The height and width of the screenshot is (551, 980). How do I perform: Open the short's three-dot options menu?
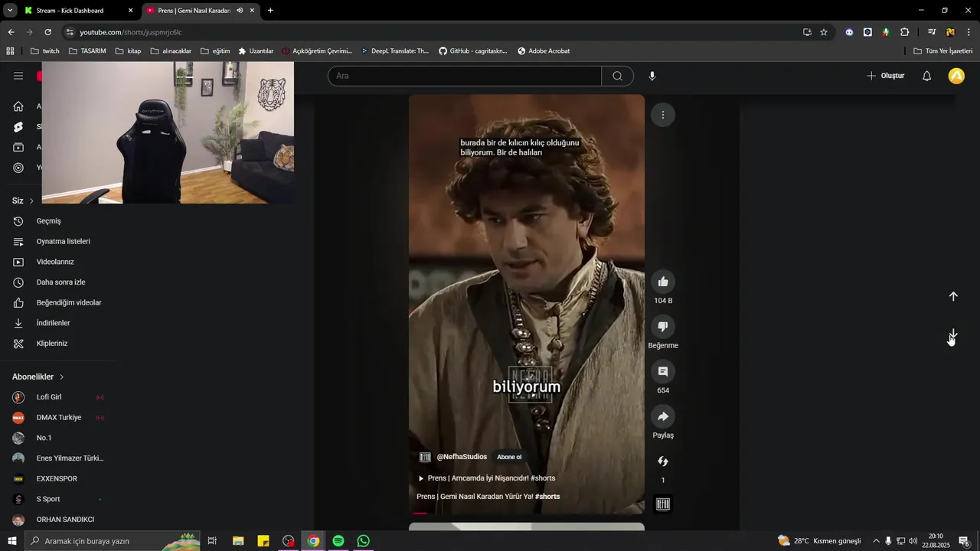(663, 115)
